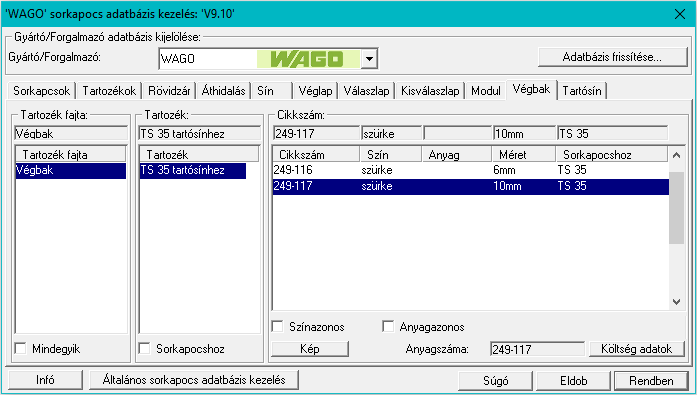Sort by the Szín column header
The height and width of the screenshot is (395, 697).
pos(390,155)
